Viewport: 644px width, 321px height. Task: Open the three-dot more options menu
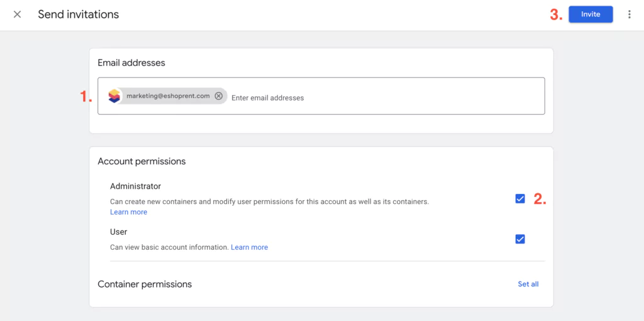[x=629, y=14]
